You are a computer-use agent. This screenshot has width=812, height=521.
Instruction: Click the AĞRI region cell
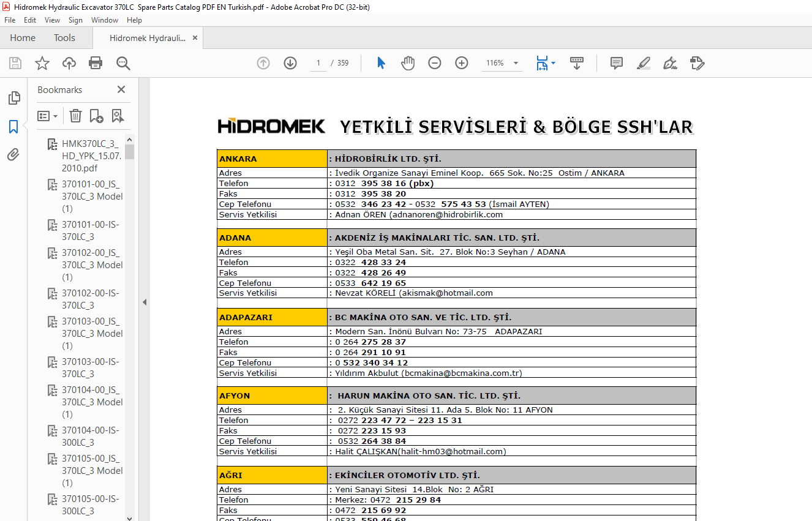[x=273, y=475]
